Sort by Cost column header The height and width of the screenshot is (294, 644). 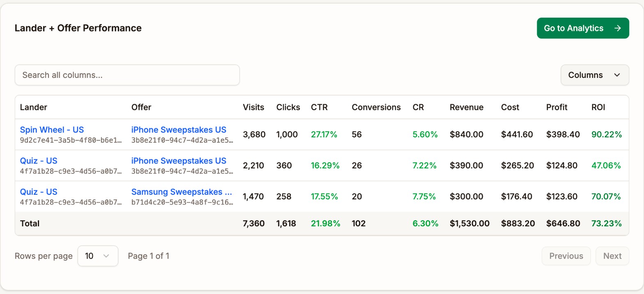(510, 107)
